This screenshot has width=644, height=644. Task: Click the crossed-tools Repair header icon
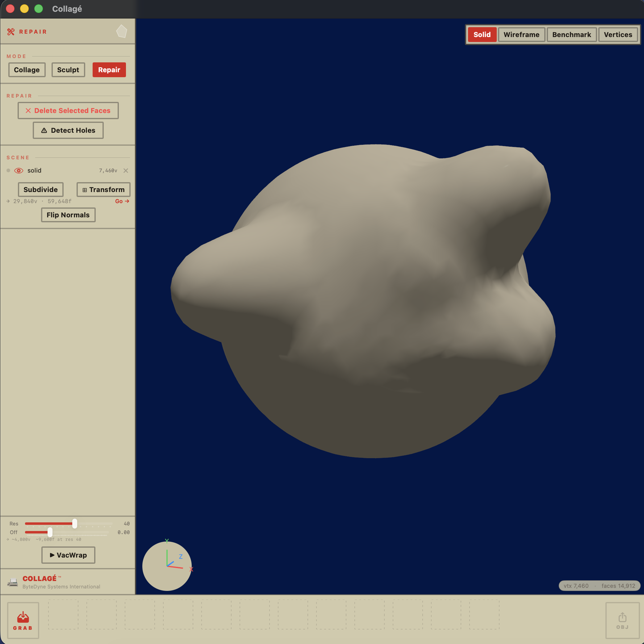click(11, 31)
